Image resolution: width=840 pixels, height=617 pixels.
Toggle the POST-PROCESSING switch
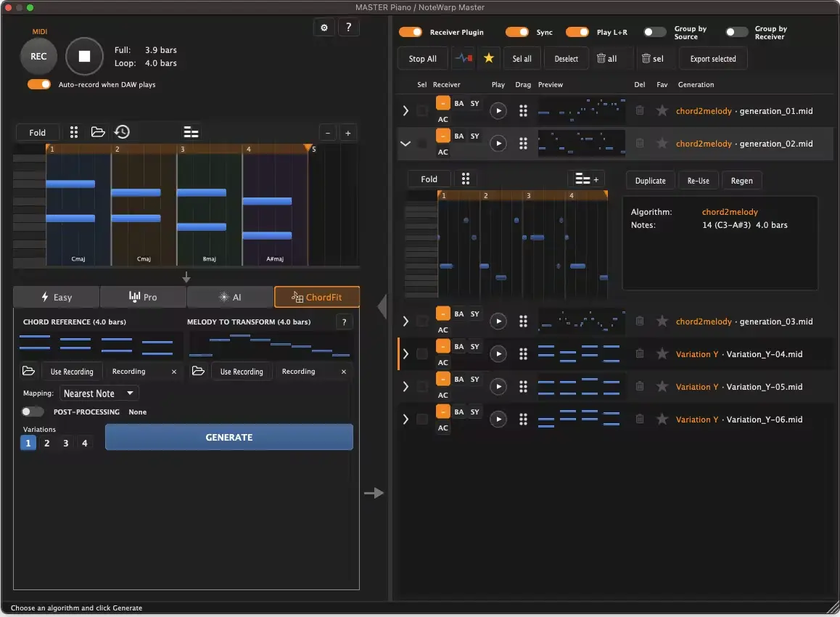[32, 412]
